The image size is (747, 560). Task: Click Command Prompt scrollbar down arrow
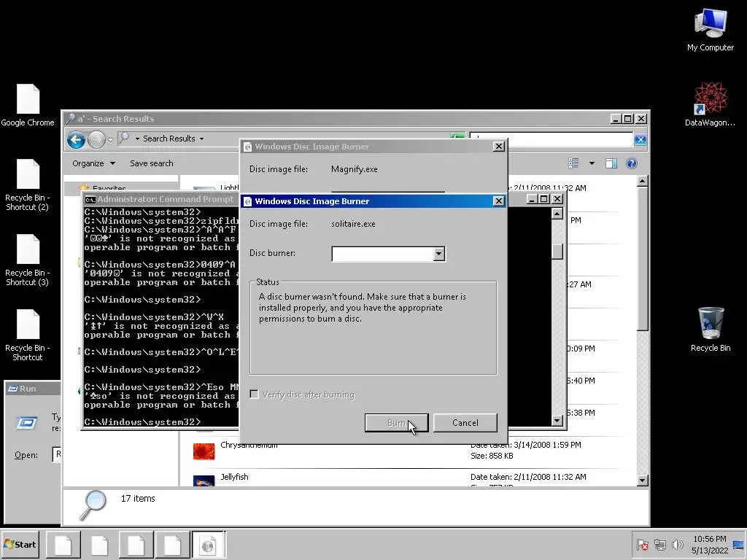click(x=557, y=420)
